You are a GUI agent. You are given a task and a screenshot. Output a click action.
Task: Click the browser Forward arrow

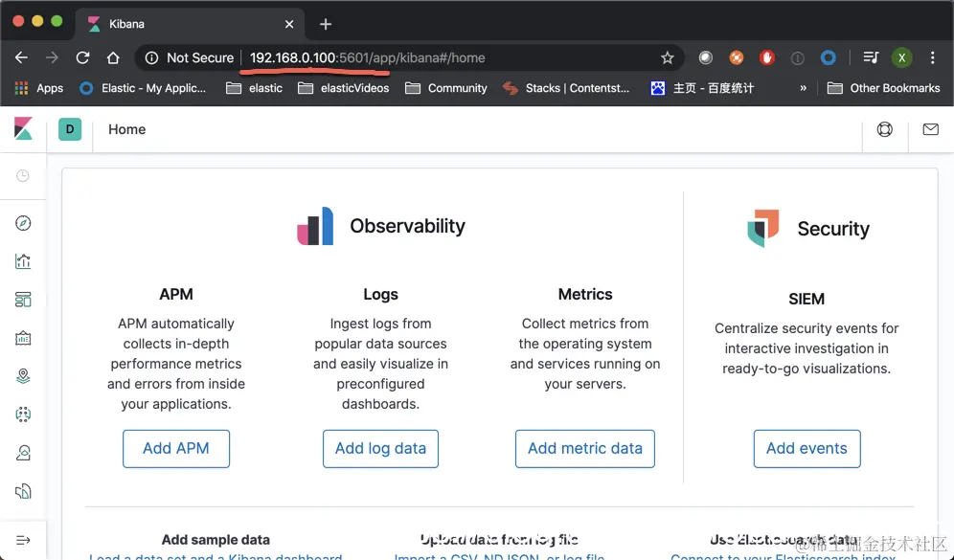52,57
